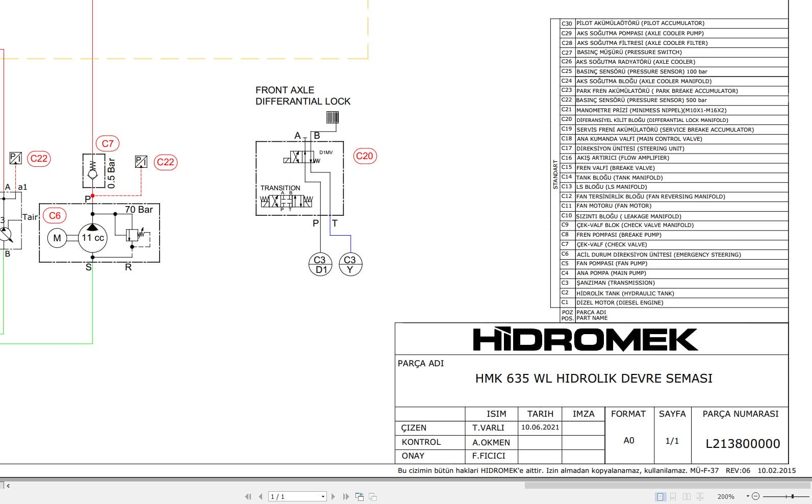Jump to the last page
The width and height of the screenshot is (812, 504).
346,496
